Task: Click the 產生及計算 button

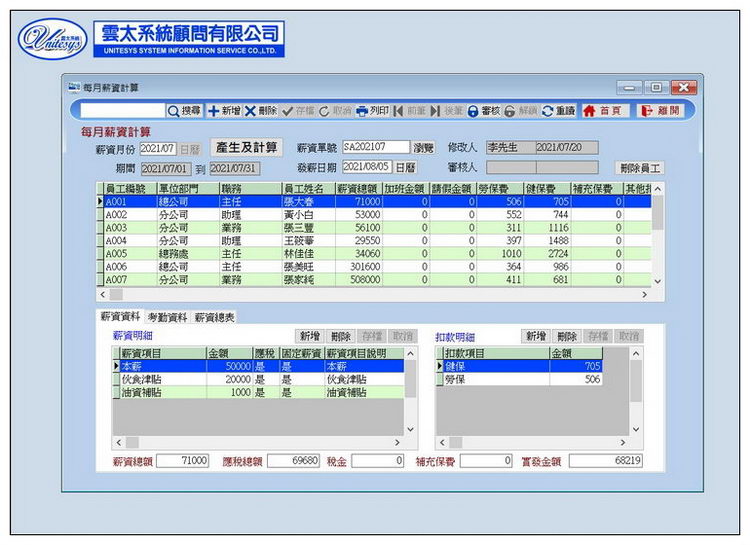Action: pos(246,147)
